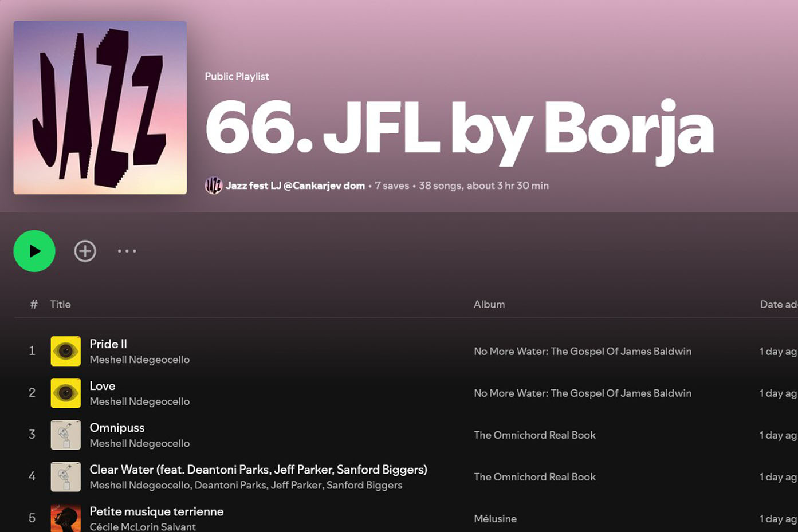
Task: Click the Omnipuss track artwork
Action: coord(65,435)
